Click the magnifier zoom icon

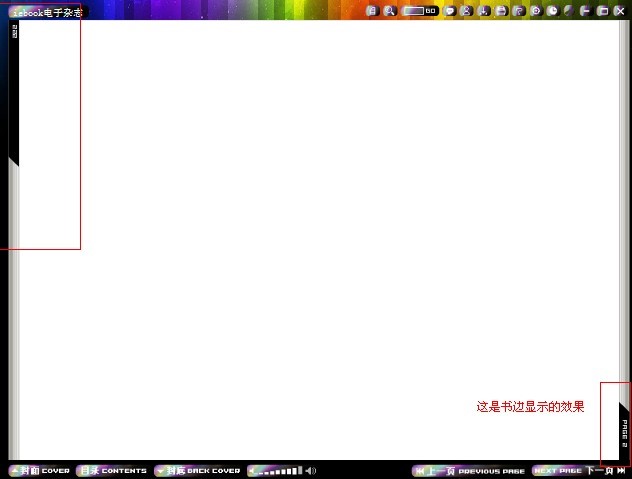389,11
